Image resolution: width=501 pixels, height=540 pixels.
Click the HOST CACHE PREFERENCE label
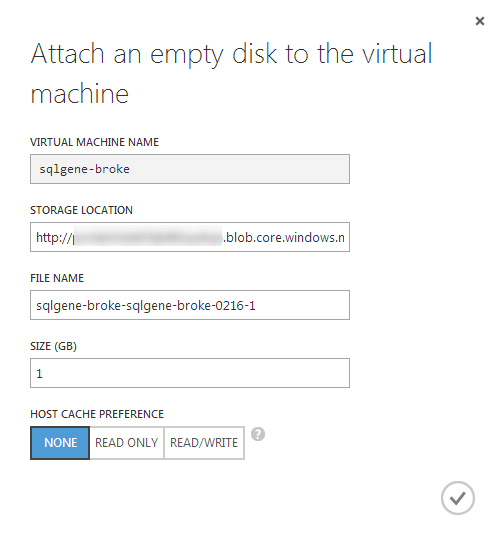click(97, 414)
